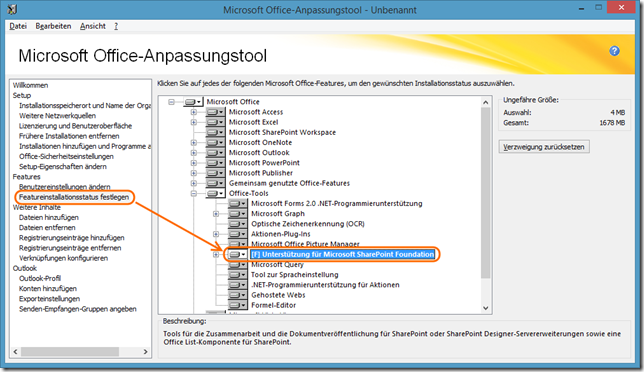Open Senden-Empfangen-Gruppen angeben section
This screenshot has width=644, height=372.
pos(78,309)
